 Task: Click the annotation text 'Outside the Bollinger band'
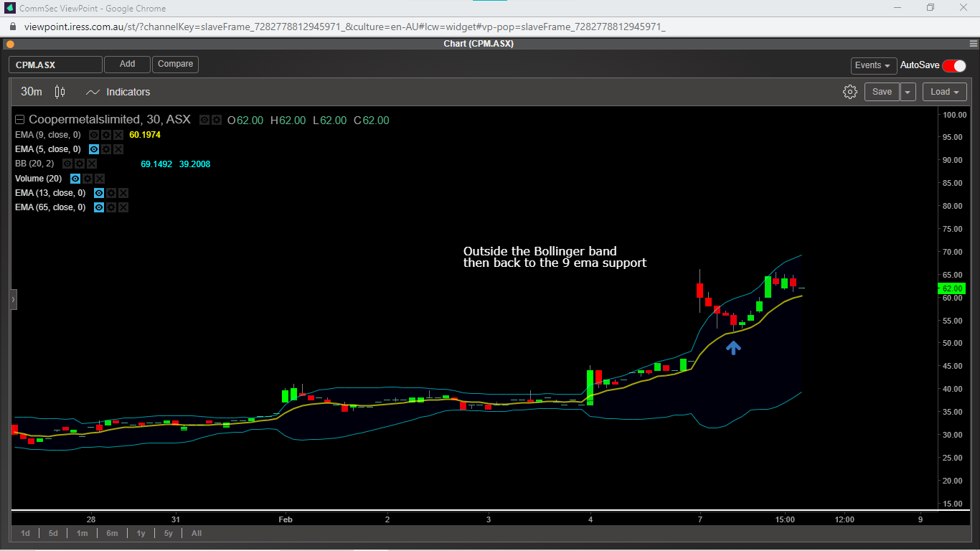click(x=540, y=251)
